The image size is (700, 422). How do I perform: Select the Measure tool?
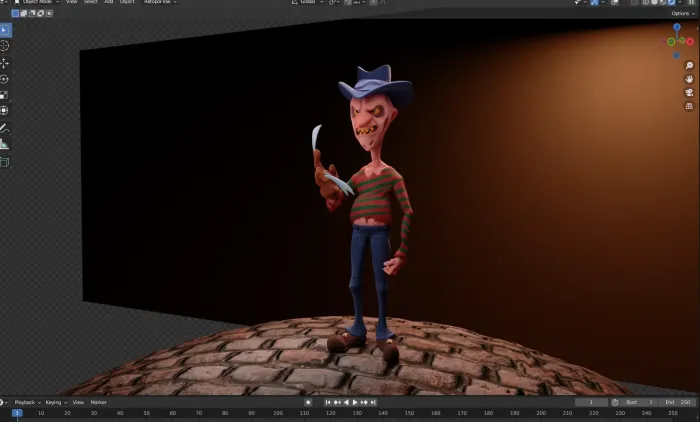[4, 144]
